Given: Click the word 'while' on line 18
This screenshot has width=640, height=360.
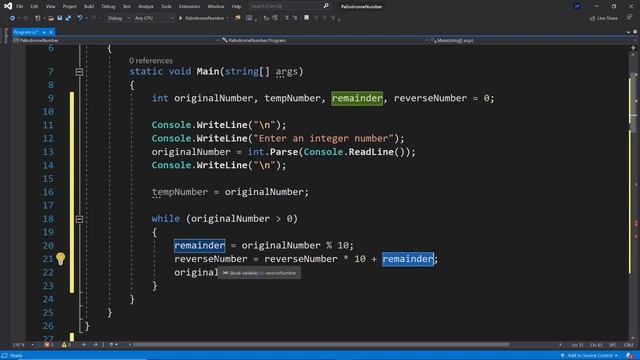Looking at the screenshot, I should point(166,219).
